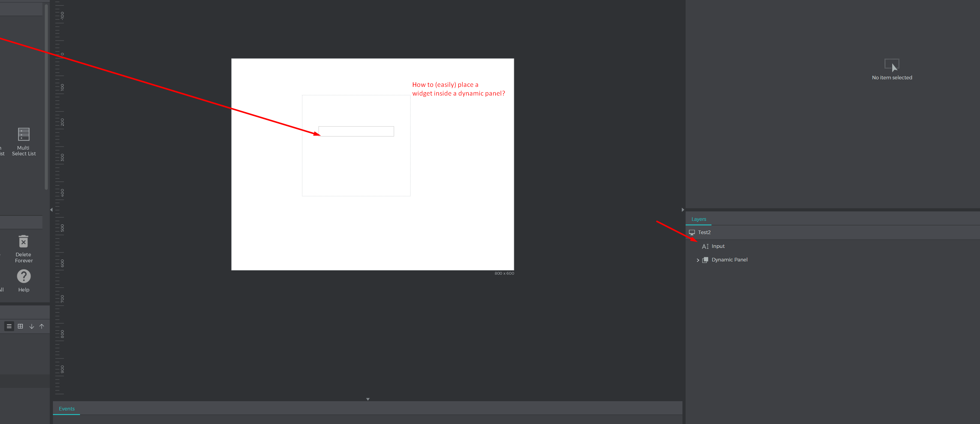
Task: Switch to grid view layout
Action: tap(20, 326)
